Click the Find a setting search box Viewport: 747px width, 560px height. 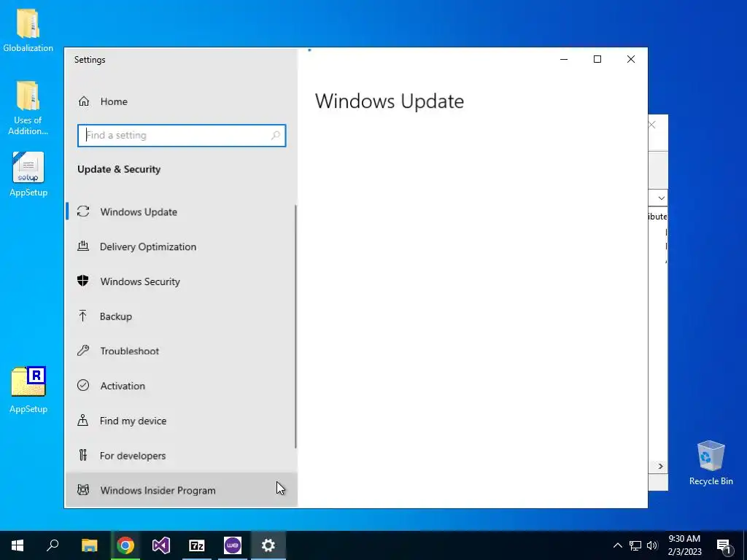(182, 136)
